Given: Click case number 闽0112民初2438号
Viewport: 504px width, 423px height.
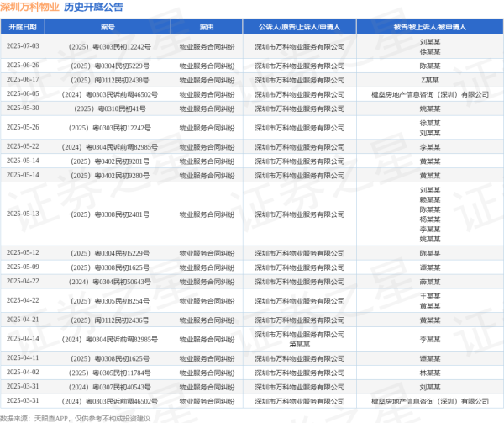Looking at the screenshot, I should [x=110, y=80].
